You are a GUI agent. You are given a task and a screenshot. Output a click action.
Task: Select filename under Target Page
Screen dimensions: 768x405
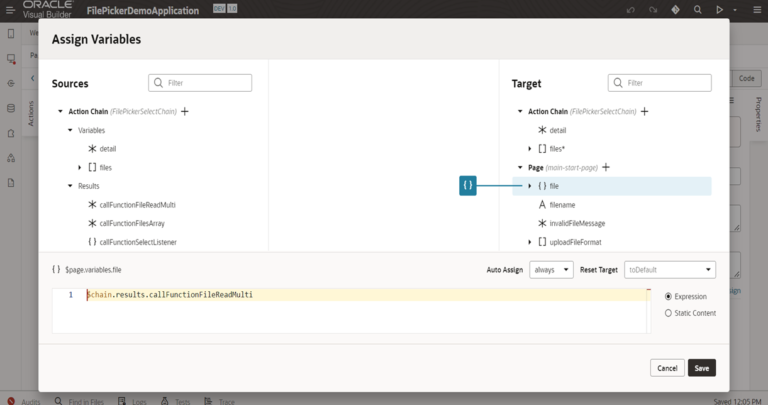(562, 205)
